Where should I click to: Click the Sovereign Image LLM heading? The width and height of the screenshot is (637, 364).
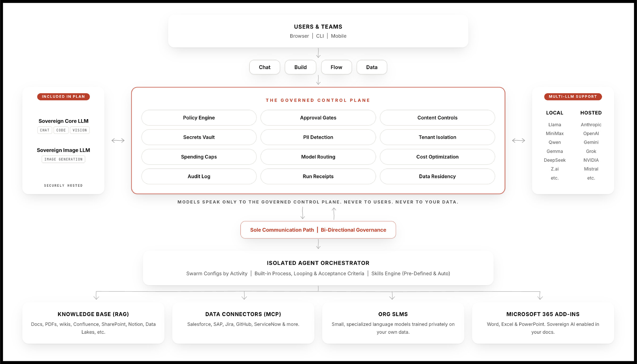click(63, 150)
